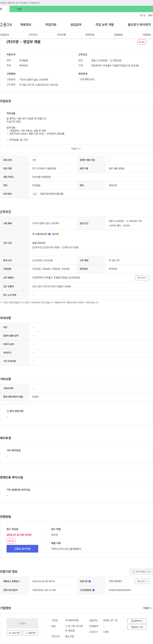Click the 일반 제품 영업원 value

click(117, 169)
